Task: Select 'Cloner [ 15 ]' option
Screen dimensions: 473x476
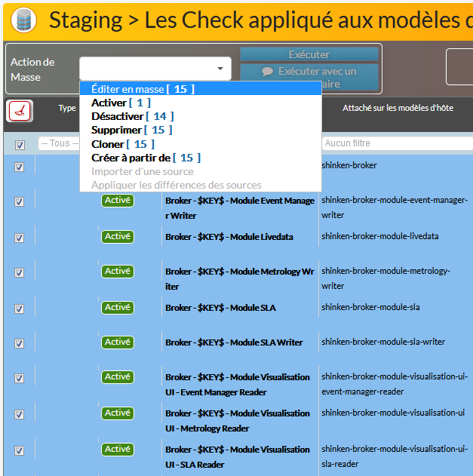Action: coord(201,144)
